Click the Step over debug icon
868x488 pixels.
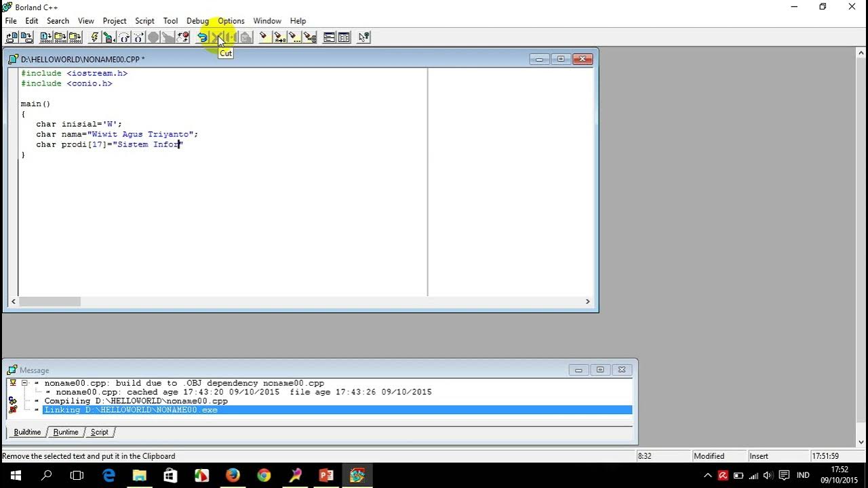(x=124, y=37)
